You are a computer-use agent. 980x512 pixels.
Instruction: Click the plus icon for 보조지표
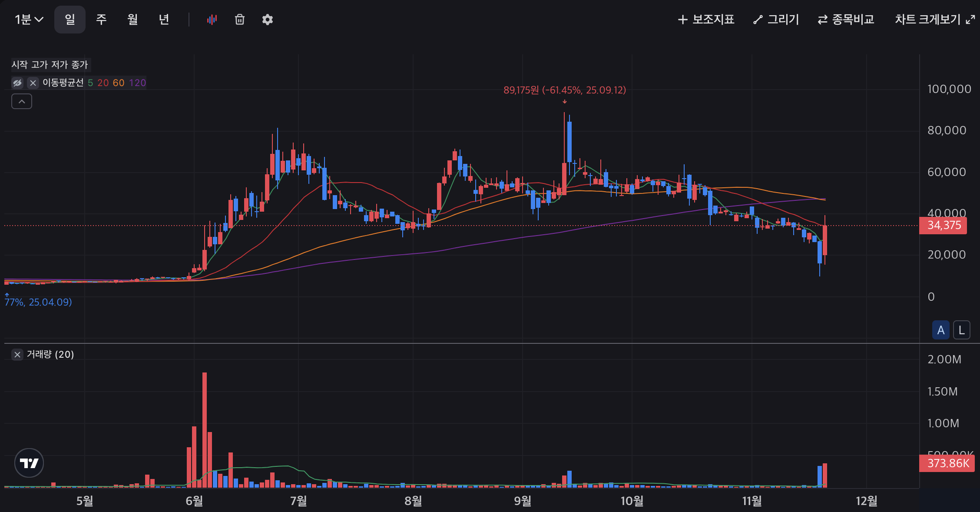683,20
